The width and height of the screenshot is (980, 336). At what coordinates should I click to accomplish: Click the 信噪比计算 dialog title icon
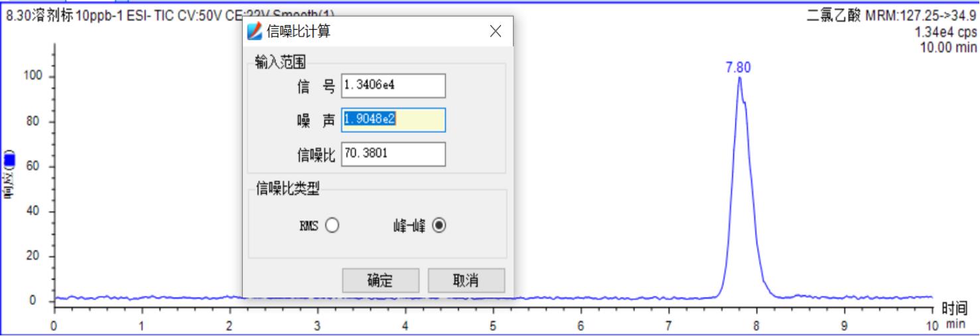point(255,31)
